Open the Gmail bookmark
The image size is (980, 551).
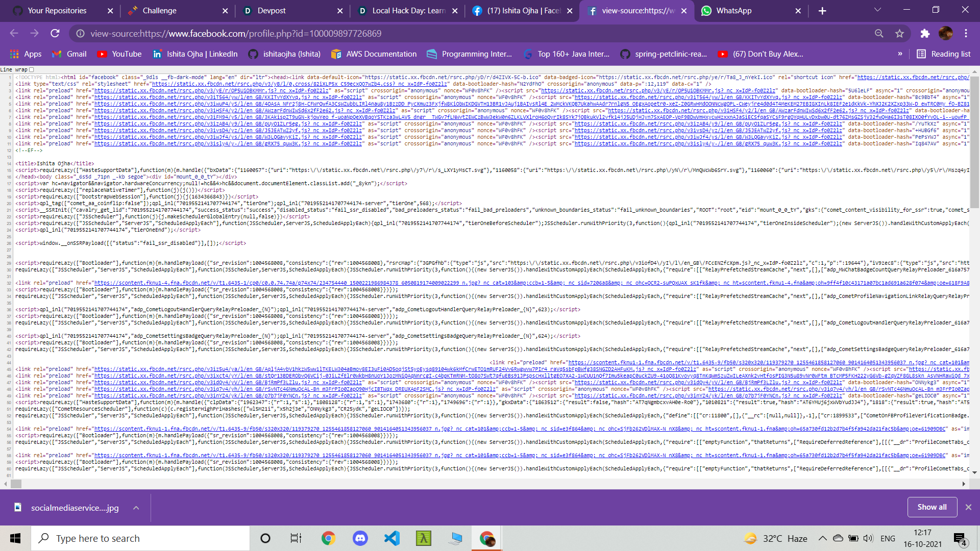coord(69,54)
